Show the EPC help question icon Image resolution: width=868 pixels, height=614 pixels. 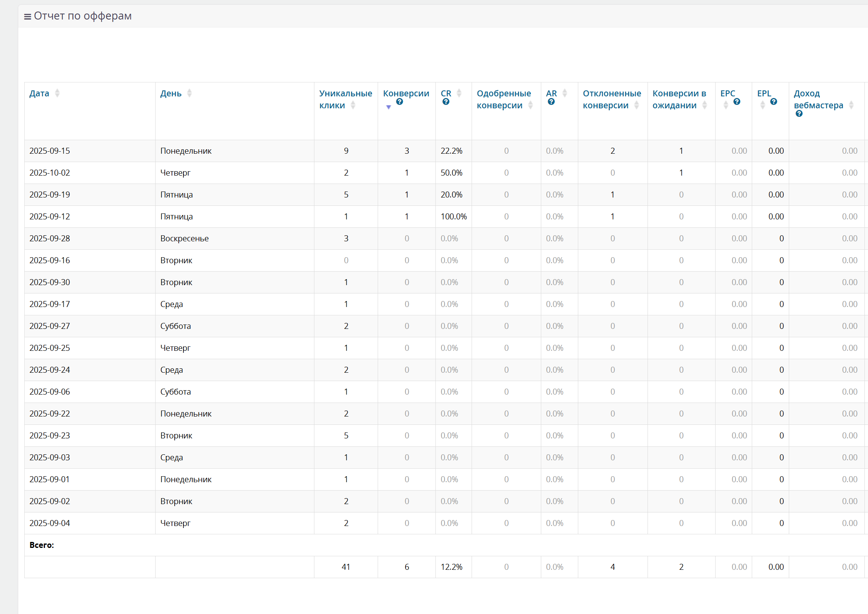pos(737,102)
